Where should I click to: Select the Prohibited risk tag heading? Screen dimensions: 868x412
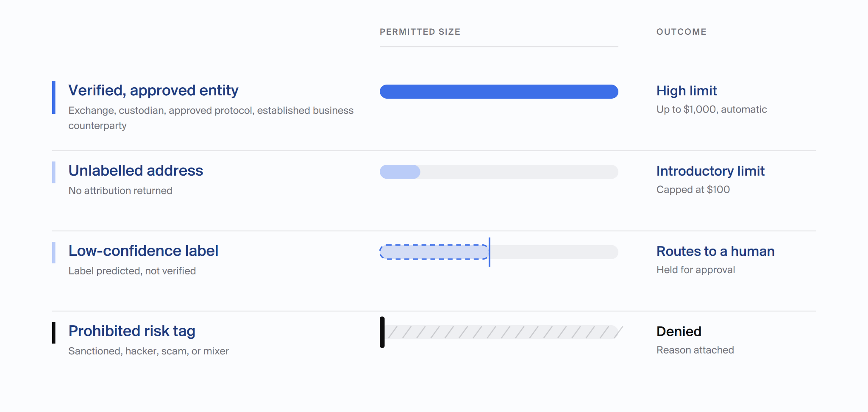click(132, 331)
